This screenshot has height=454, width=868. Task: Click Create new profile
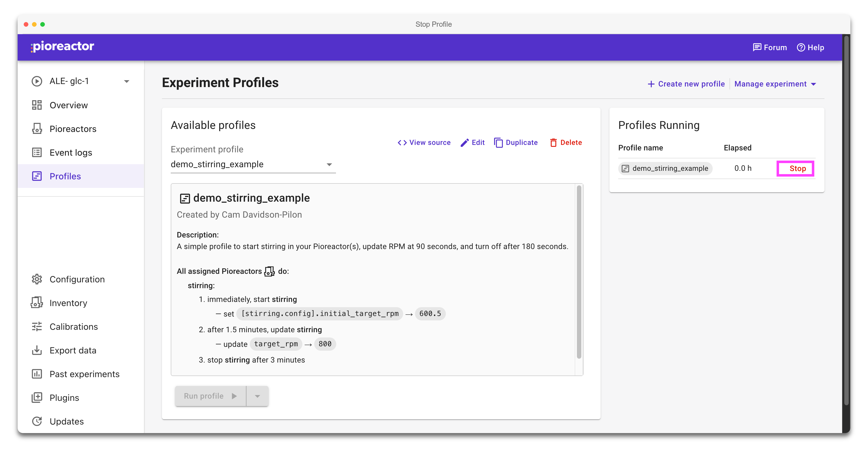(686, 84)
